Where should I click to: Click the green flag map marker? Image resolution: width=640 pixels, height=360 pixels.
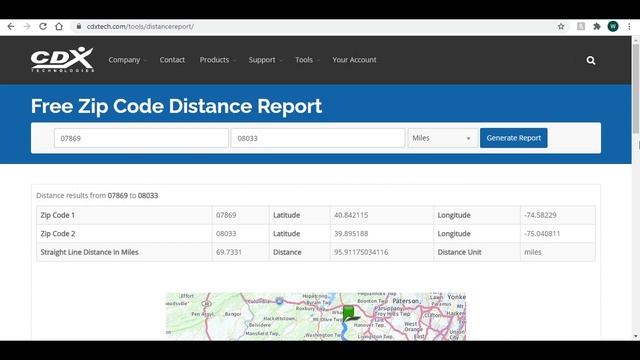[349, 313]
